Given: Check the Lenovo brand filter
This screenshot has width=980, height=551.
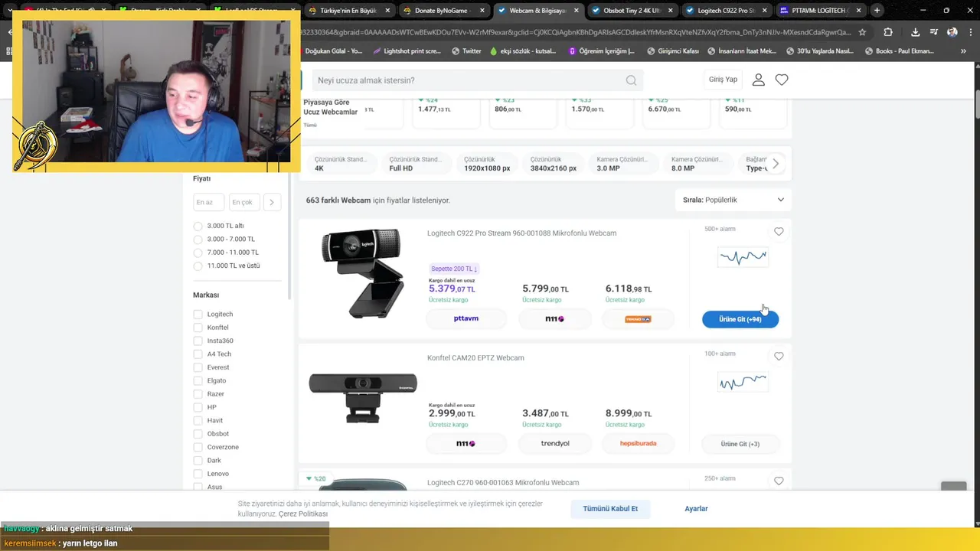Looking at the screenshot, I should coord(198,474).
